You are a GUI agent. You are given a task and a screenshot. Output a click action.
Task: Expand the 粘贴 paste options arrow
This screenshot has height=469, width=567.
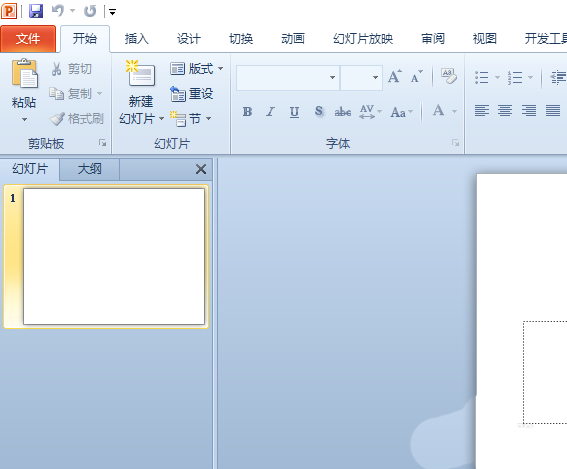(24, 119)
